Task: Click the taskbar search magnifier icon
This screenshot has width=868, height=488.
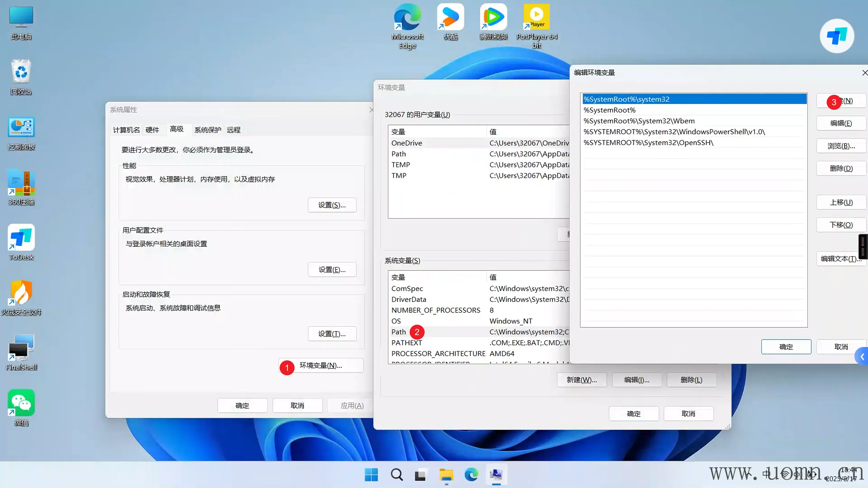Action: pyautogui.click(x=397, y=474)
